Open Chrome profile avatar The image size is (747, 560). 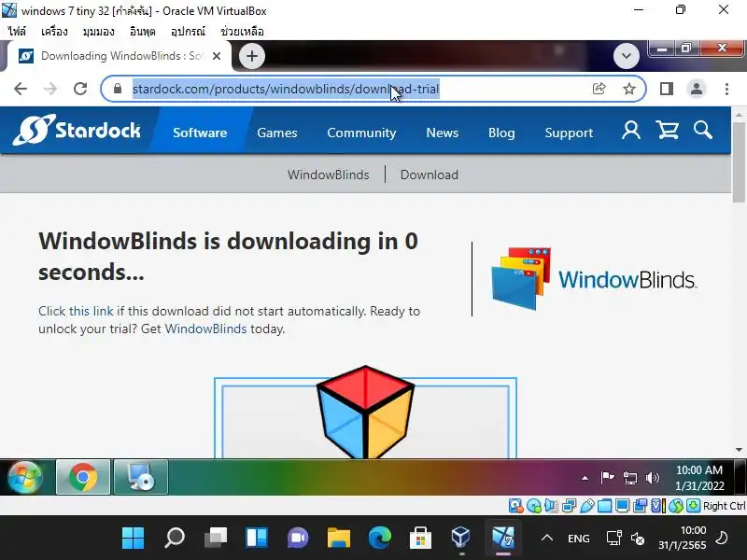[696, 89]
